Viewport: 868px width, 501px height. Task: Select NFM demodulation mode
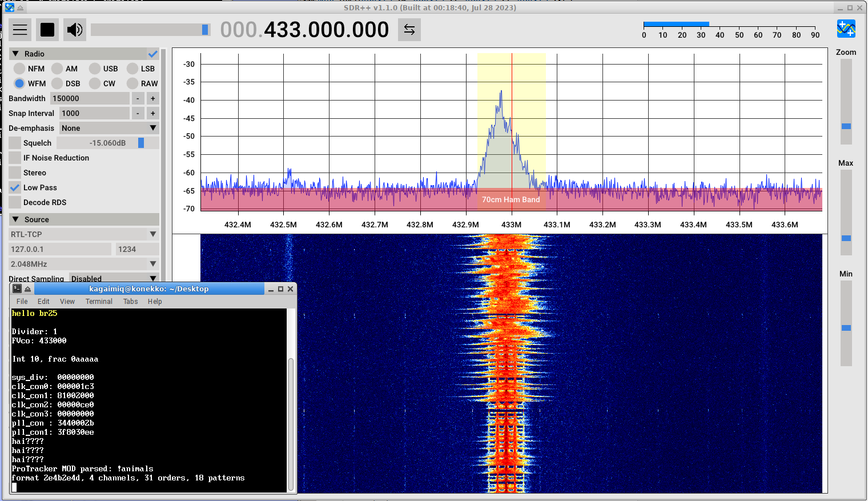[20, 69]
